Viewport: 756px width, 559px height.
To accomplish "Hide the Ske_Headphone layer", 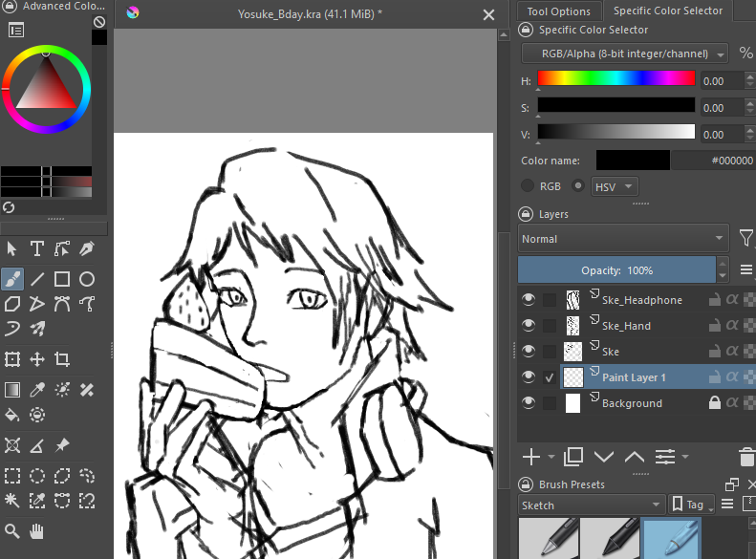I will (x=529, y=300).
